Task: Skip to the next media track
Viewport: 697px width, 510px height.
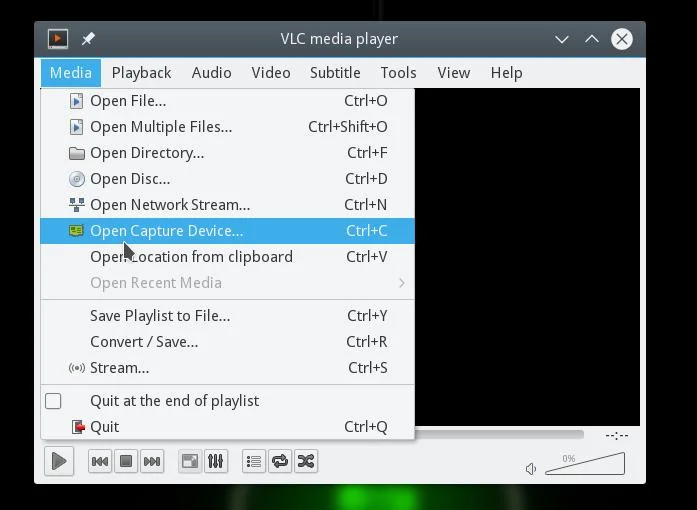Action: click(x=152, y=461)
